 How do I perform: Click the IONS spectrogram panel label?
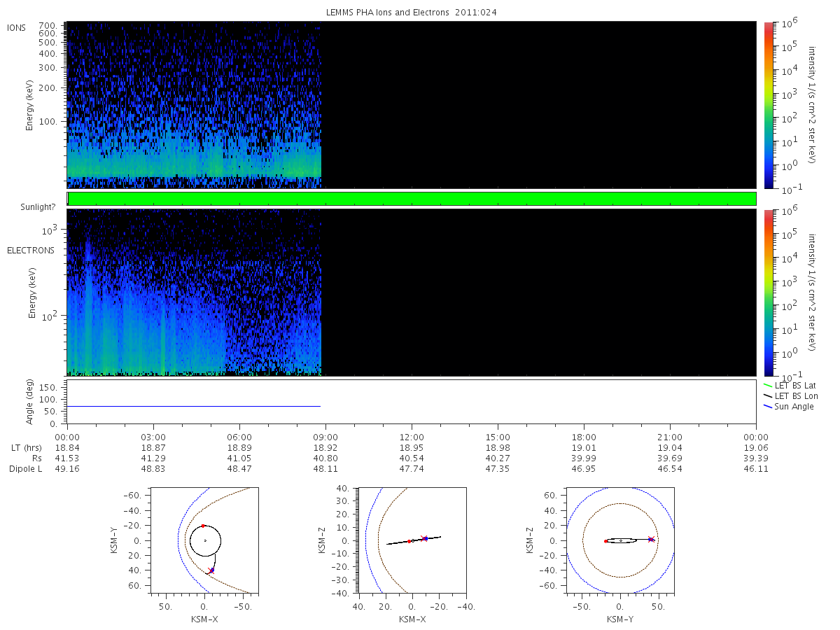tap(17, 28)
